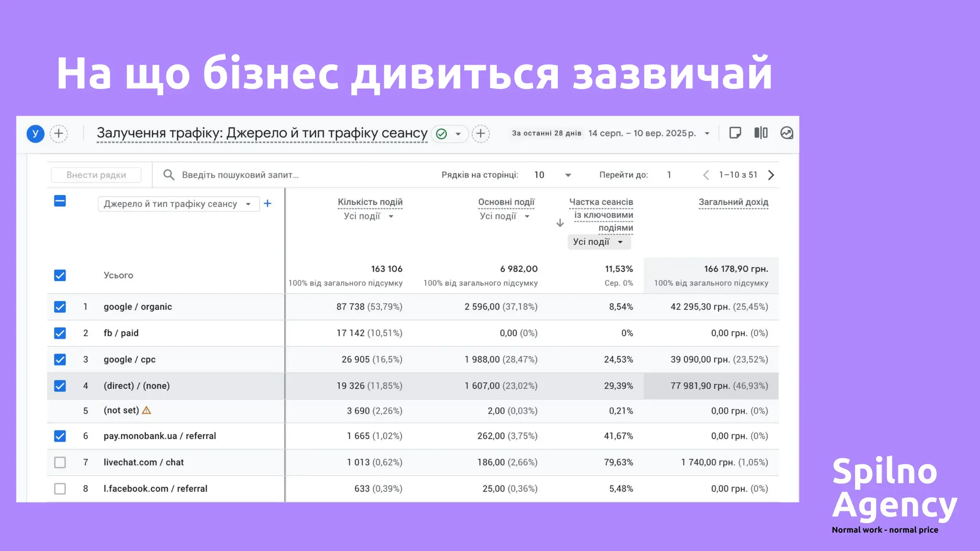Click the search magnifier icon

click(168, 175)
